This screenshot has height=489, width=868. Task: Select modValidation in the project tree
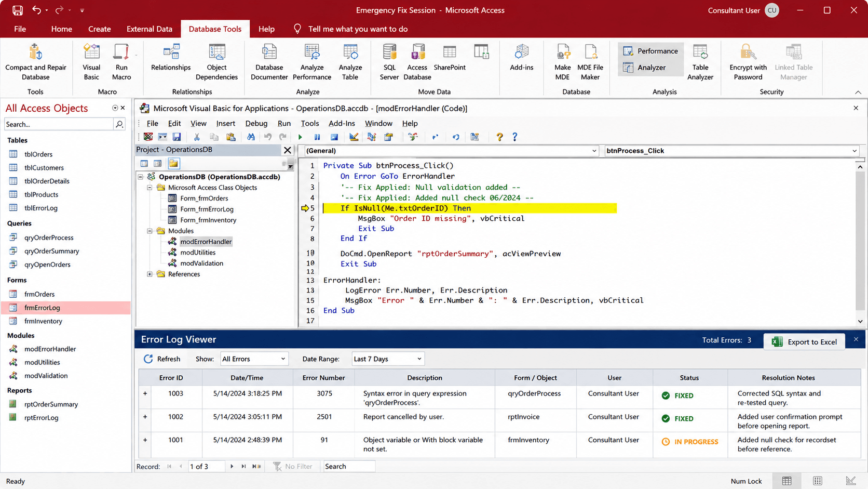click(x=201, y=263)
